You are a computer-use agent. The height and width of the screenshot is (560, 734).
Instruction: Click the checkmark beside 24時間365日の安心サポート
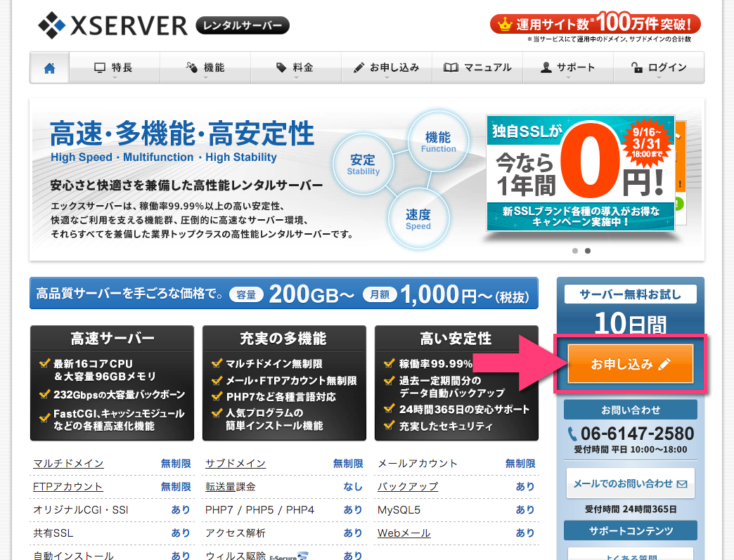[x=389, y=408]
